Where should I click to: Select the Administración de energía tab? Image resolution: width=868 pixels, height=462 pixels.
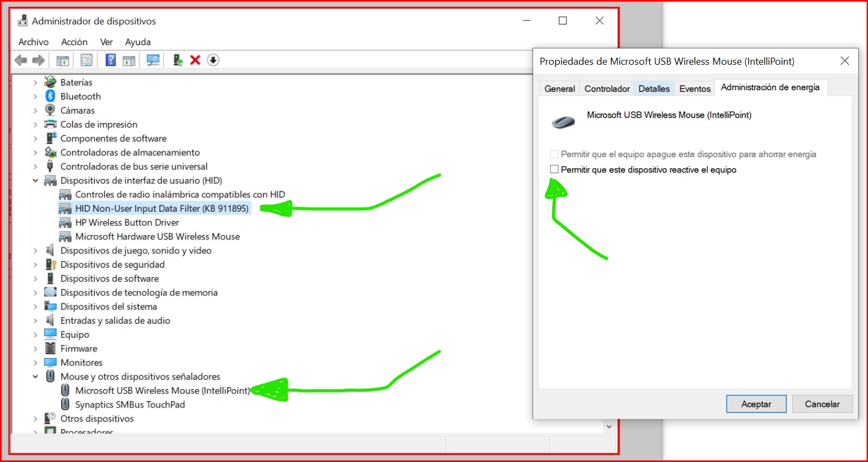click(770, 88)
